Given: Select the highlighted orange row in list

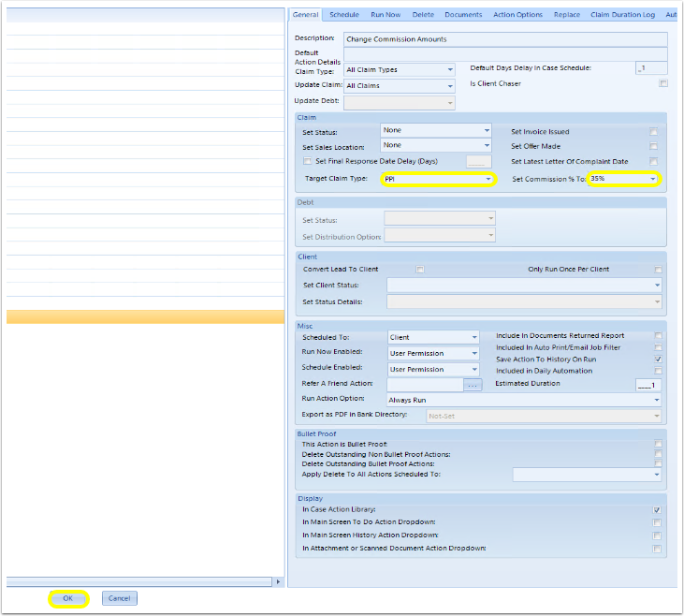Looking at the screenshot, I should tap(145, 317).
